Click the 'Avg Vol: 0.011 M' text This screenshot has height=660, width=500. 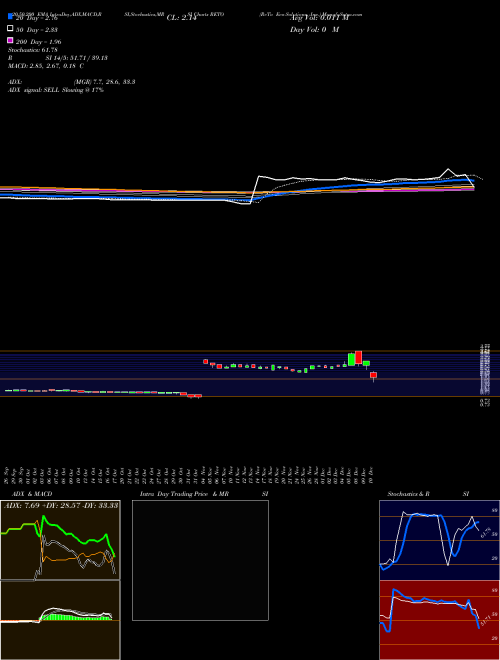(x=319, y=18)
